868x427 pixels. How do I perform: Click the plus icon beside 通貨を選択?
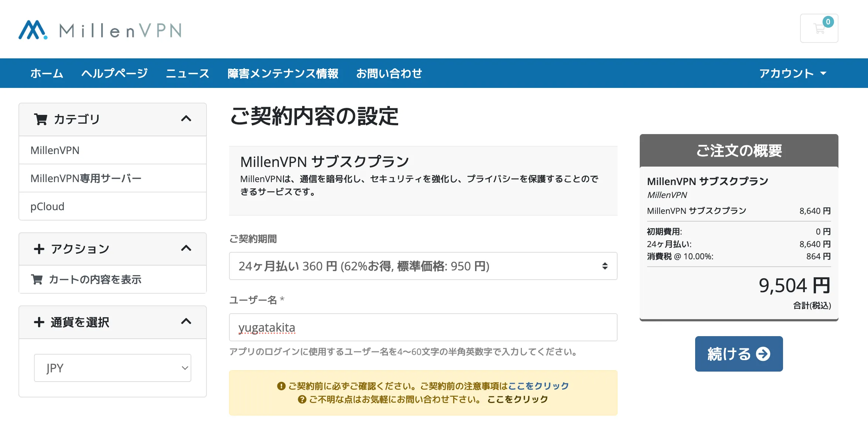tap(39, 322)
